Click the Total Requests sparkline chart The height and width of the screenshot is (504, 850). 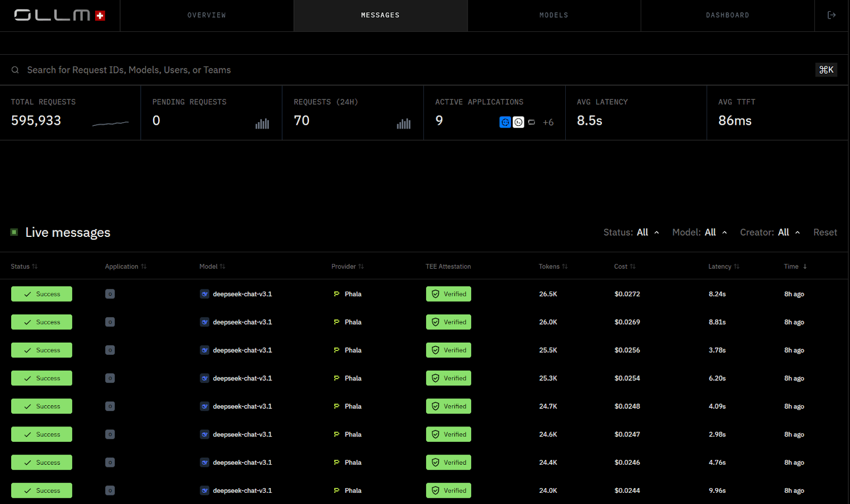[x=110, y=124]
